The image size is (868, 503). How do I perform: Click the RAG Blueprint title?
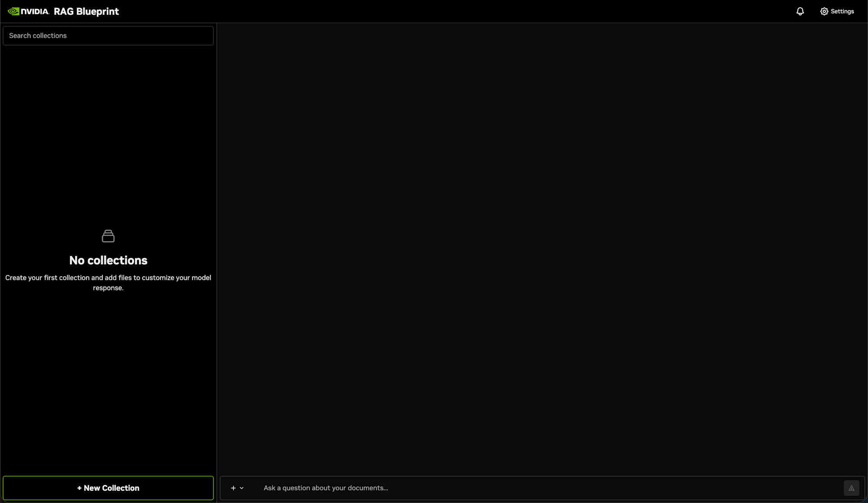[86, 11]
